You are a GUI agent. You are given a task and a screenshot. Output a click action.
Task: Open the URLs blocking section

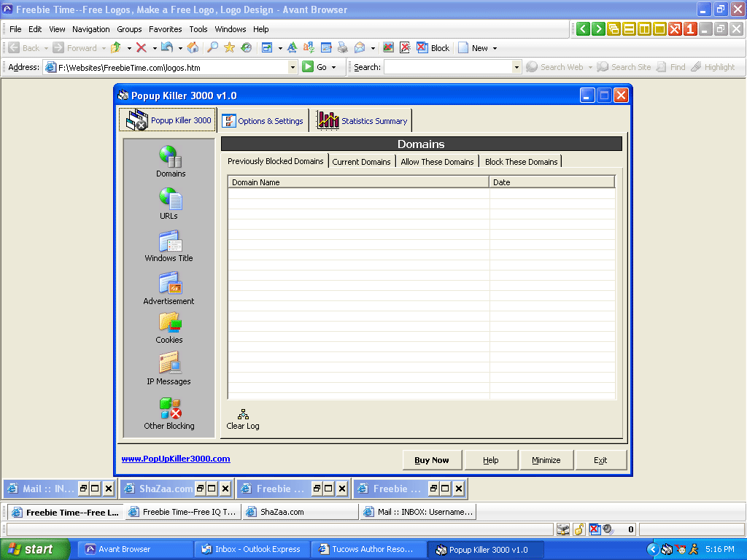click(169, 203)
